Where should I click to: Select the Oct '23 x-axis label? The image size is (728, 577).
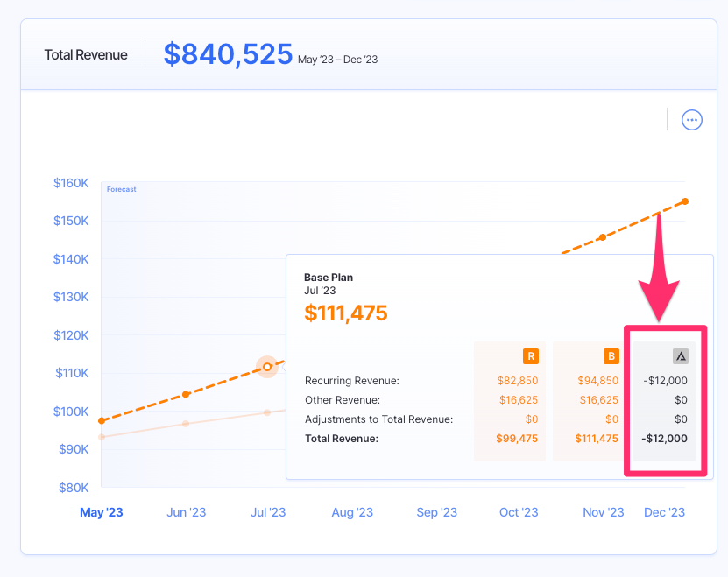[519, 512]
